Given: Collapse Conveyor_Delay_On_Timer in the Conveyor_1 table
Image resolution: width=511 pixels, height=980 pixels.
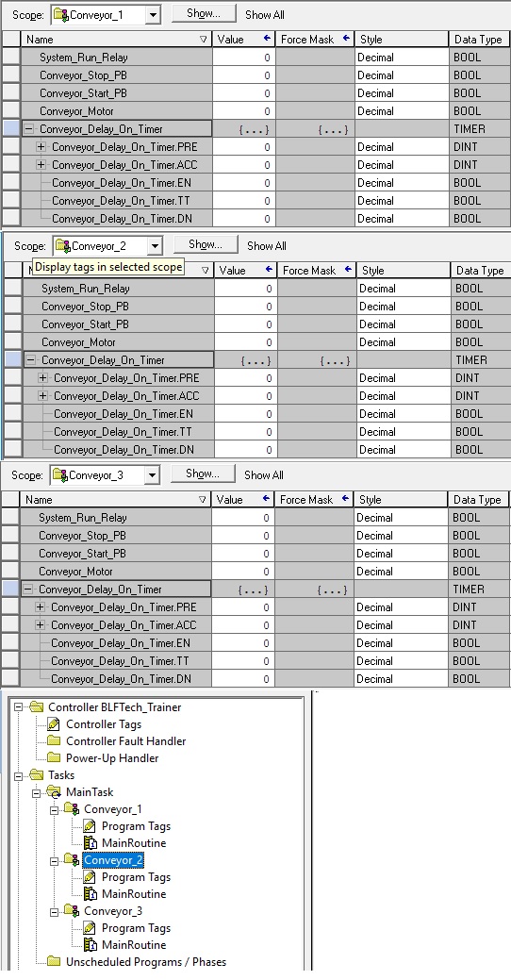Looking at the screenshot, I should 28,129.
